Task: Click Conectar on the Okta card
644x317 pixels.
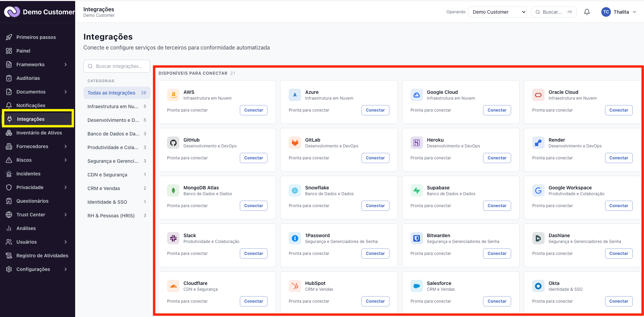Action: coord(618,301)
